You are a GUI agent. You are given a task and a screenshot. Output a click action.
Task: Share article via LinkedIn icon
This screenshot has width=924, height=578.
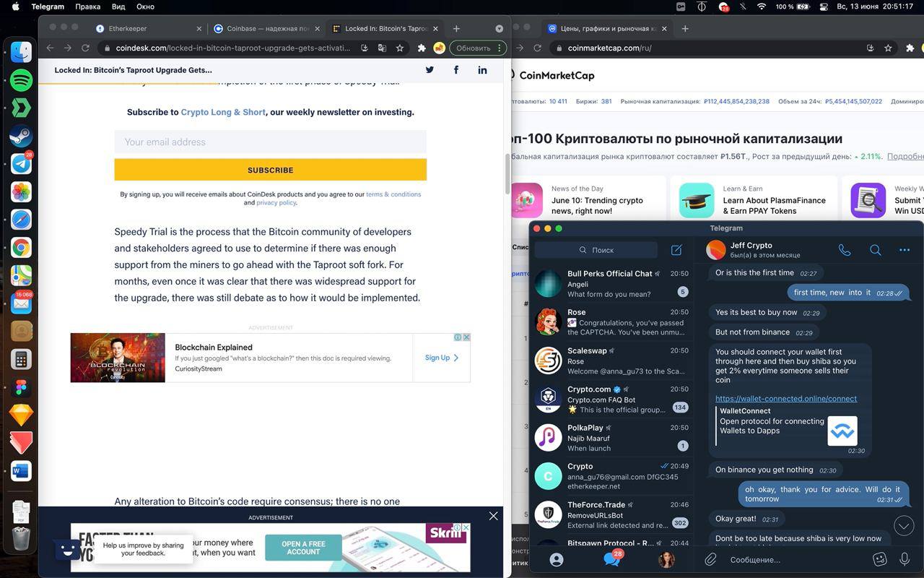pyautogui.click(x=482, y=70)
